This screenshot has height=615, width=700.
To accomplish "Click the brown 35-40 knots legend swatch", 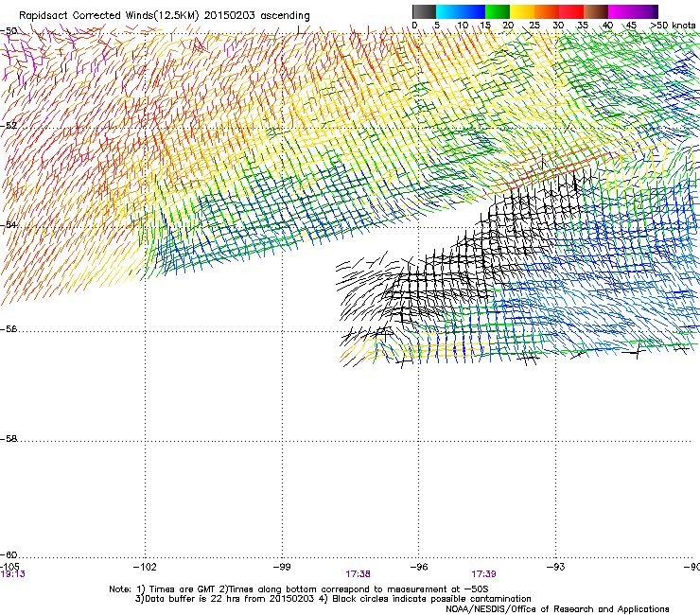I will (596, 11).
